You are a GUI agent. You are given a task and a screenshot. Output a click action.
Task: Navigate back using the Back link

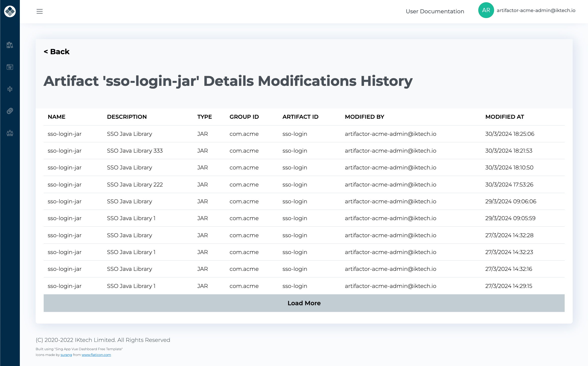point(56,52)
